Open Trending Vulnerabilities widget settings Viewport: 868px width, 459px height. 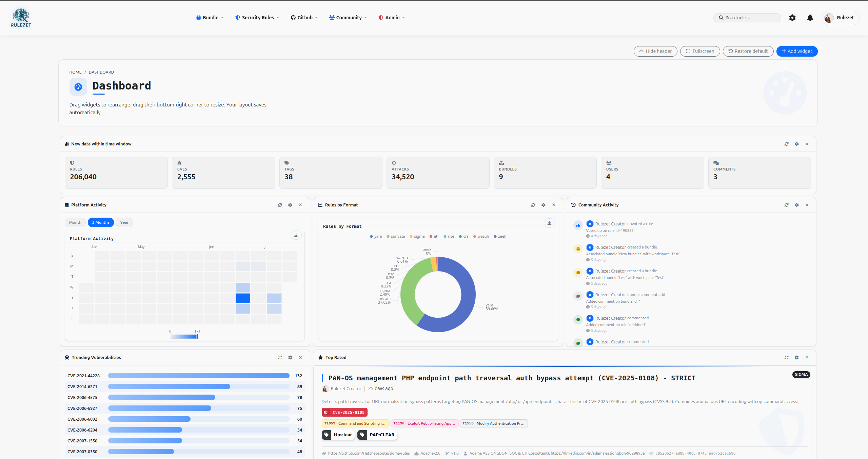(290, 358)
